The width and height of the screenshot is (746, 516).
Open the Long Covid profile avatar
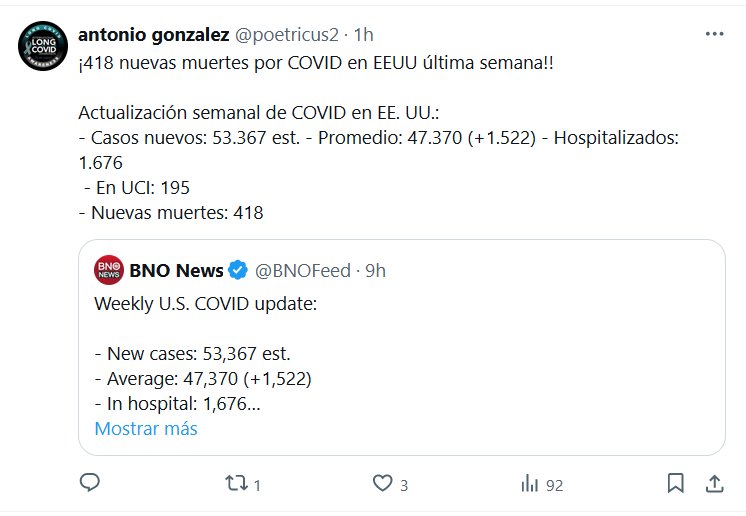point(43,44)
